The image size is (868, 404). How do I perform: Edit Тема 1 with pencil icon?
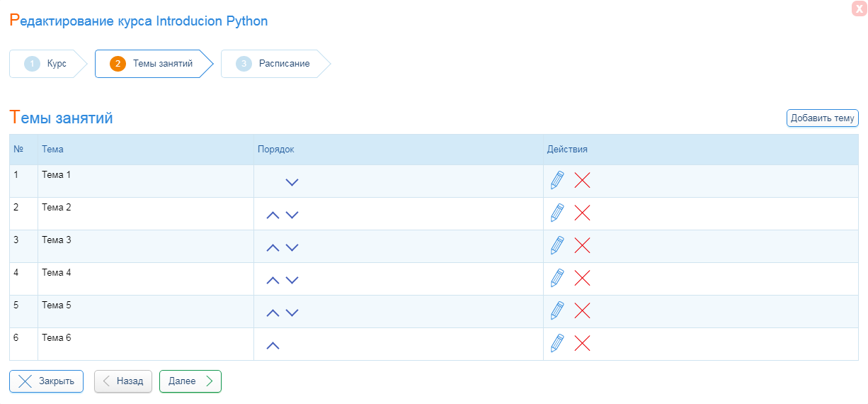[557, 180]
